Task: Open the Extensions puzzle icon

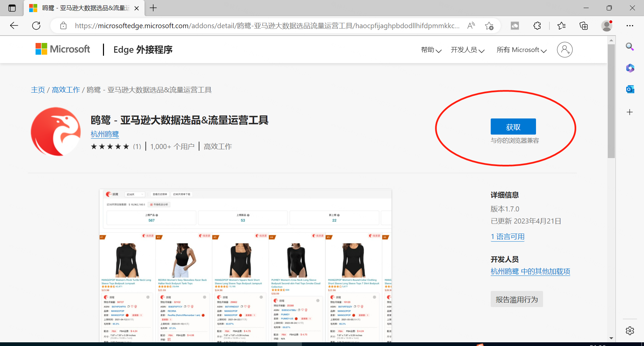Action: point(537,26)
